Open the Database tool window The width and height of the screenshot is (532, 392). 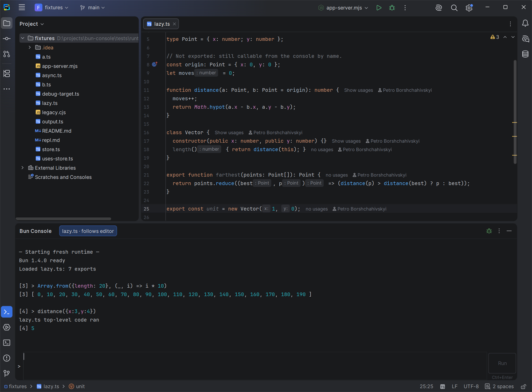[x=525, y=54]
